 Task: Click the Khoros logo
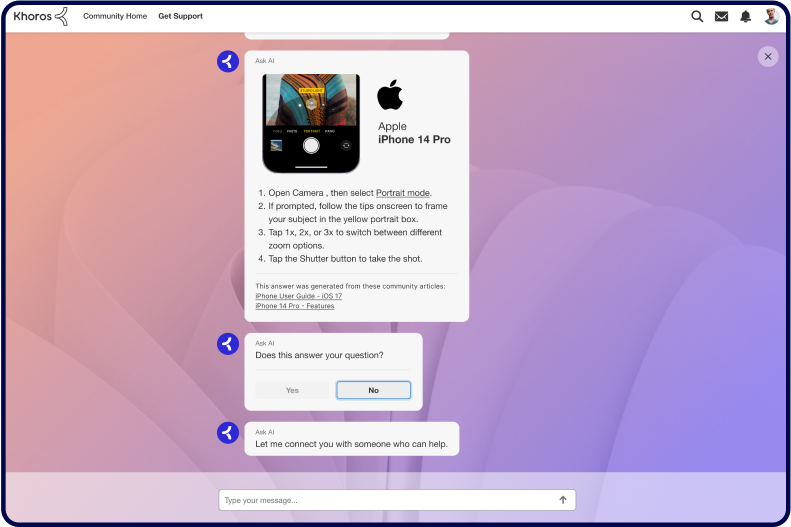pyautogui.click(x=41, y=16)
